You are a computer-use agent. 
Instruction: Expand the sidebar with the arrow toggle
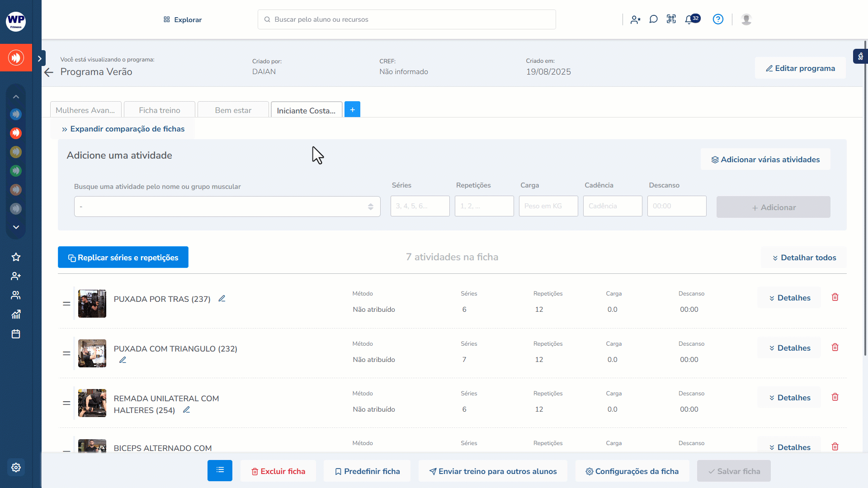(x=40, y=58)
